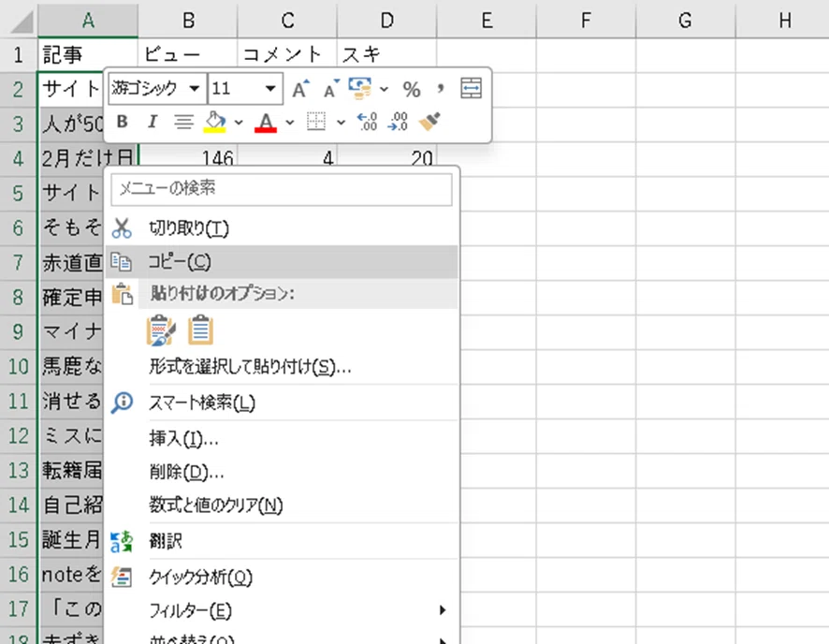
Task: Select row 10 header
Action: 19,366
